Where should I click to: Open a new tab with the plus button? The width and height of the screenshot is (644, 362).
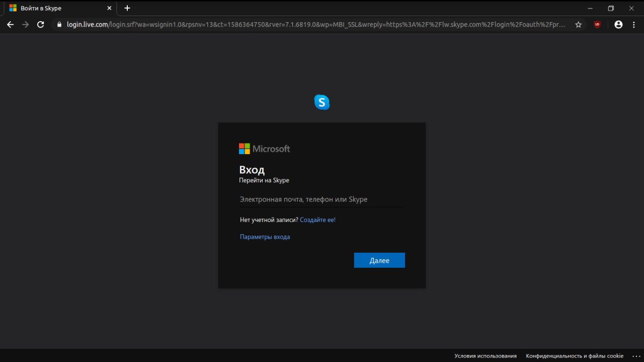click(x=127, y=8)
